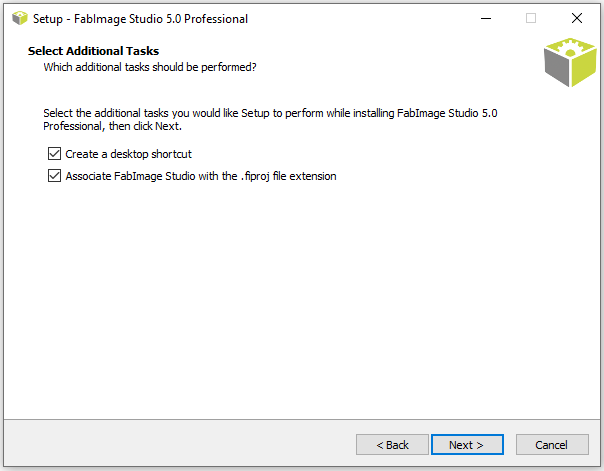The height and width of the screenshot is (471, 604).
Task: Uncheck Create a desktop shortcut checkbox
Action: tap(54, 154)
